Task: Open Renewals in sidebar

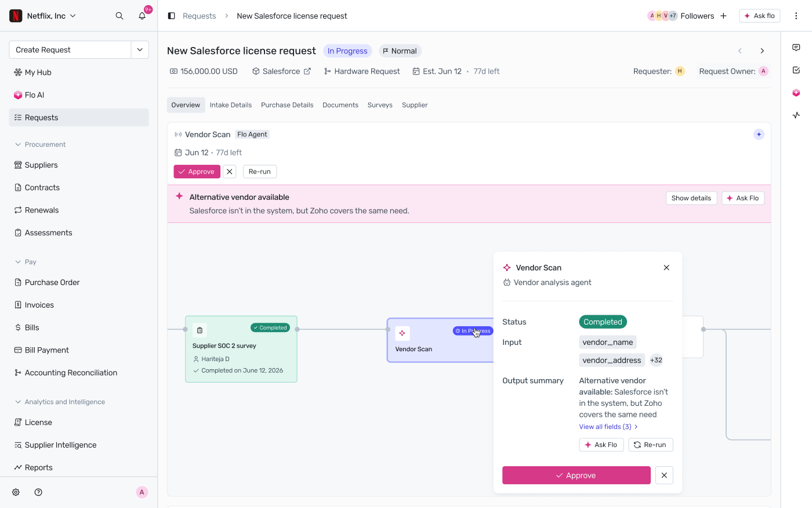Action: pyautogui.click(x=79, y=210)
